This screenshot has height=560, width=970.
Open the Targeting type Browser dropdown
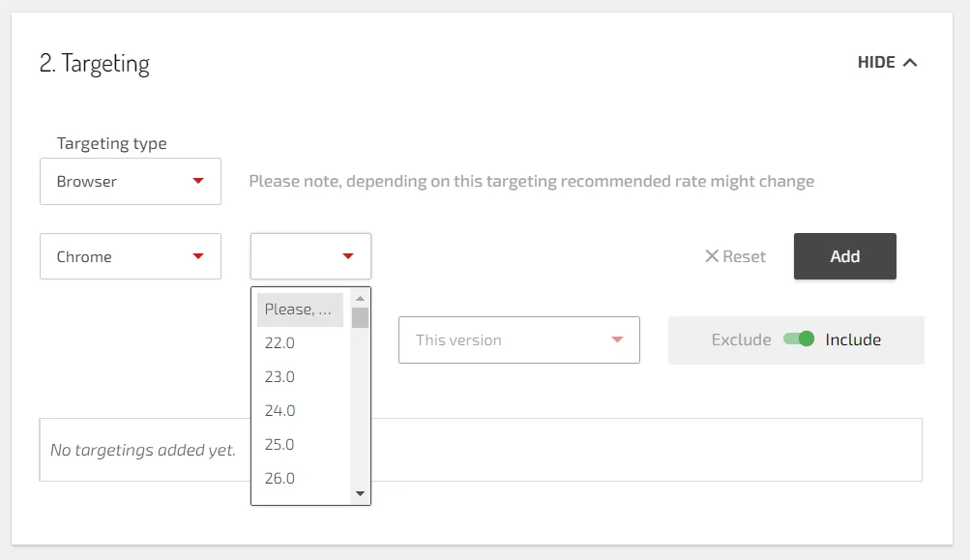(x=131, y=182)
